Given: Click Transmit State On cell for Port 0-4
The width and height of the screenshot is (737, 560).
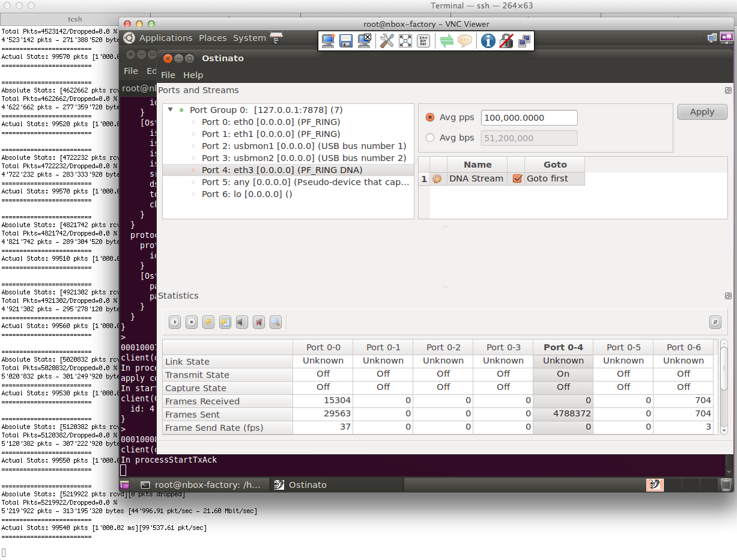Looking at the screenshot, I should (x=563, y=374).
